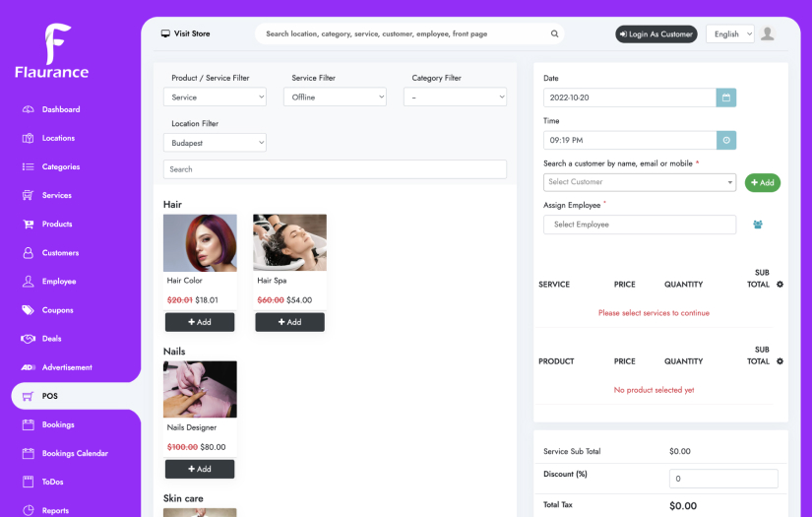This screenshot has height=517, width=812.
Task: Click the Categories list icon
Action: (x=28, y=166)
